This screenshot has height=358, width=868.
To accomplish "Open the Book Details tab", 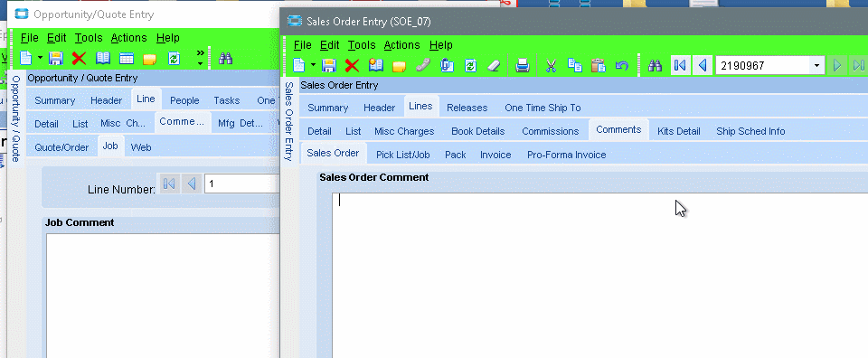I will click(x=477, y=131).
